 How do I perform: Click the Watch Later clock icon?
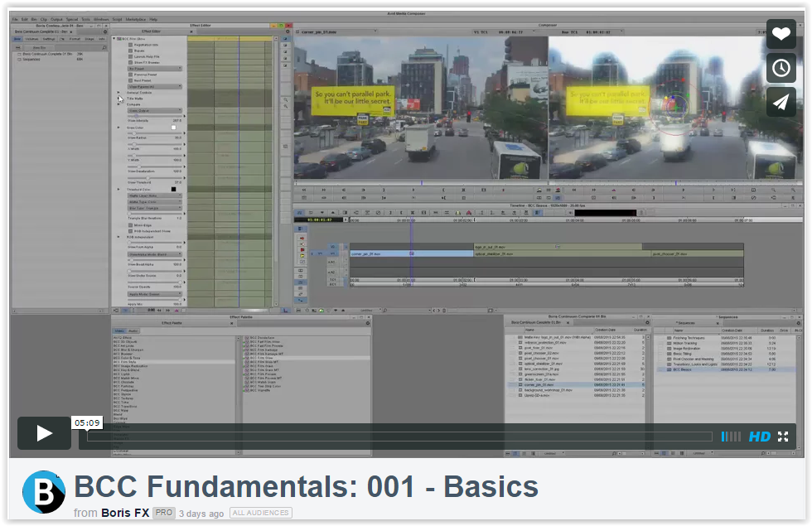tap(780, 68)
